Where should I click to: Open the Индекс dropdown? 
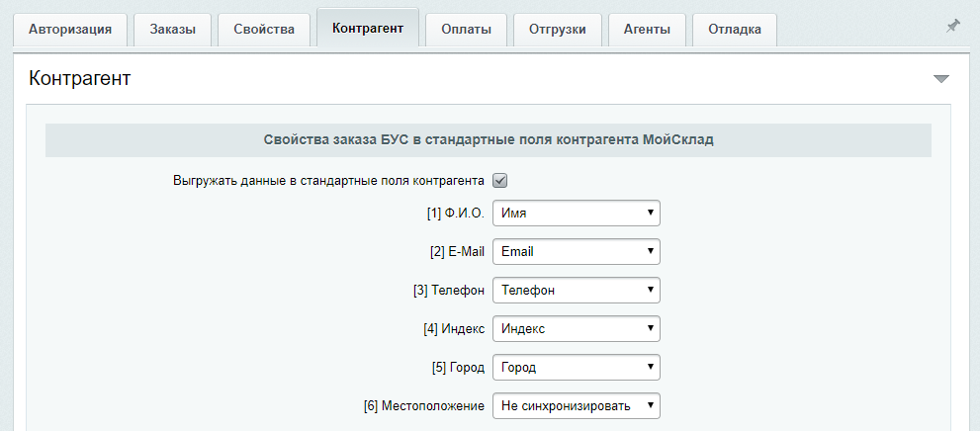click(576, 329)
